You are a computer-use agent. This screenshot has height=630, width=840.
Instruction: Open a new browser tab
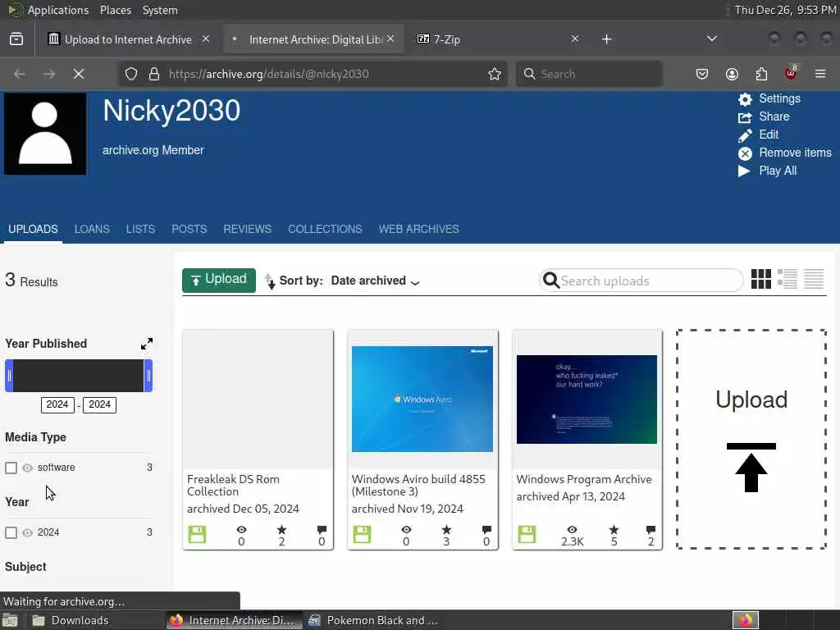click(x=606, y=39)
